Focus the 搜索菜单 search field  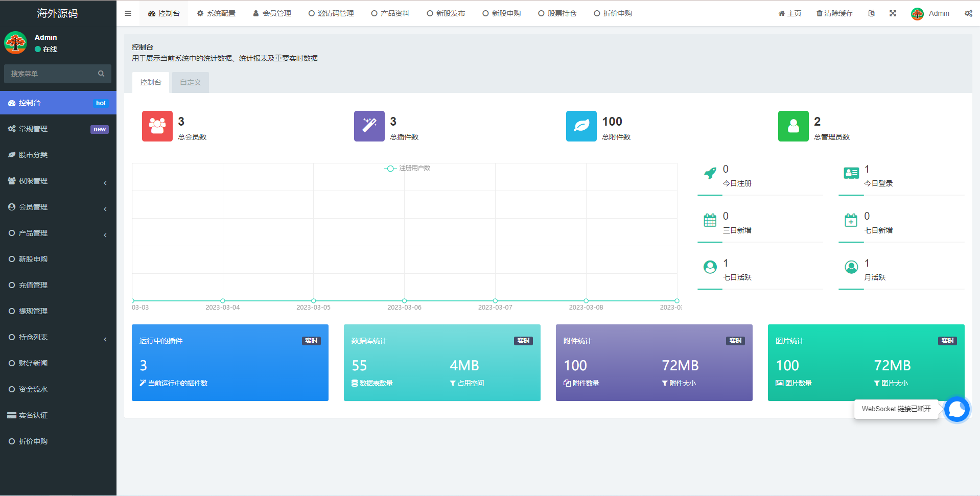click(x=51, y=74)
